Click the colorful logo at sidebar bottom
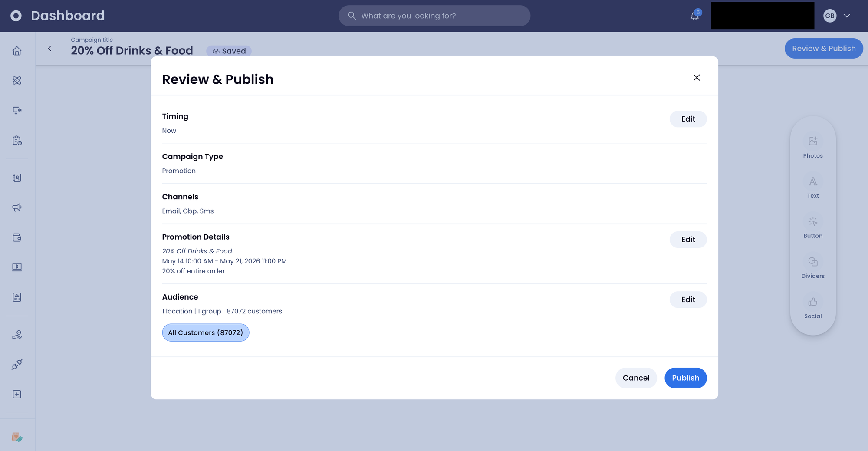 17,437
